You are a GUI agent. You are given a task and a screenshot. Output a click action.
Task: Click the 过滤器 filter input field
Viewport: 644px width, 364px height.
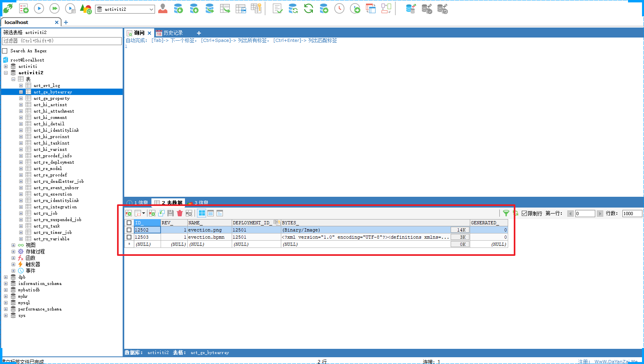(x=62, y=41)
